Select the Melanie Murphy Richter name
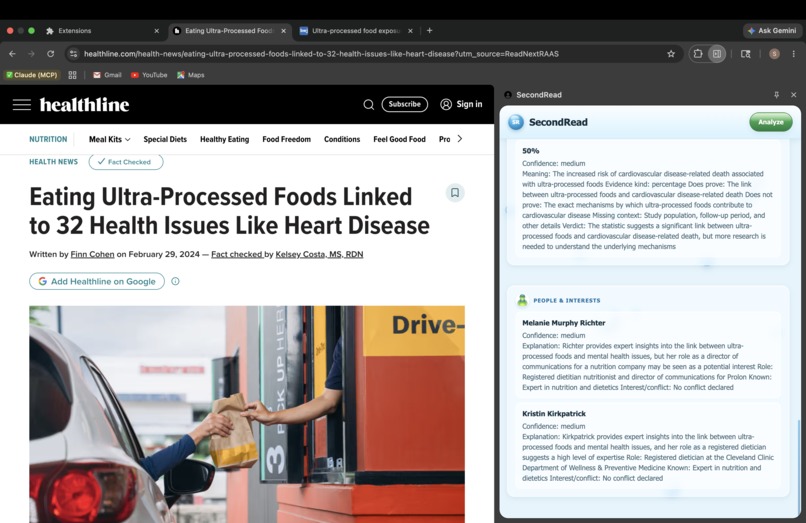The image size is (806, 523). (563, 323)
